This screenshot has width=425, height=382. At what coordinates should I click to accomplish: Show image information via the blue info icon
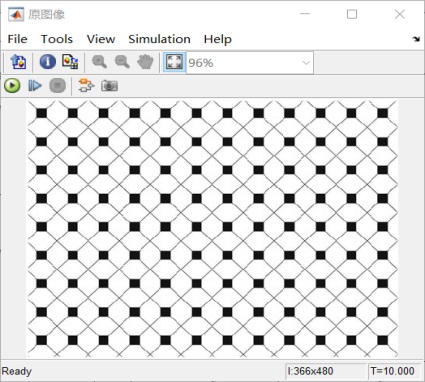[x=48, y=62]
